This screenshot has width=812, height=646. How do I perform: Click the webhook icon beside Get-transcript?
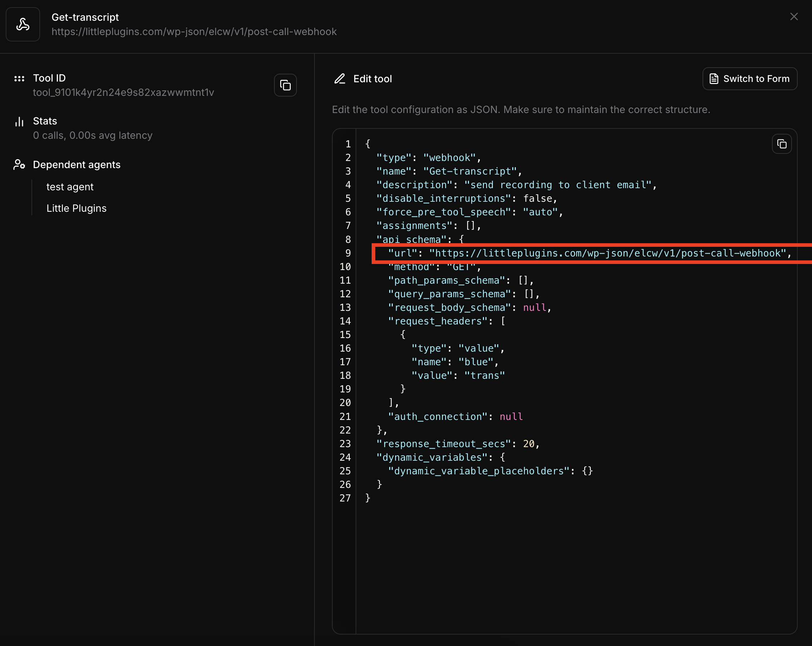click(x=23, y=24)
